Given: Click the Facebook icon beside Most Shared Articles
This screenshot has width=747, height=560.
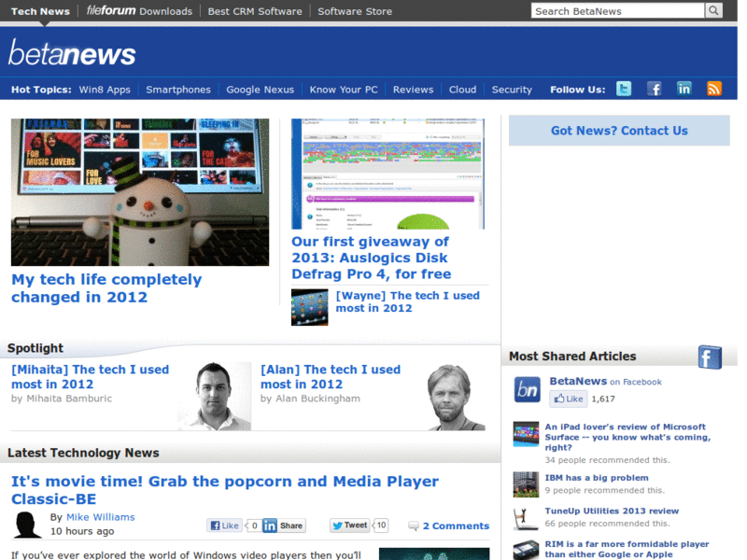Looking at the screenshot, I should pos(710,357).
